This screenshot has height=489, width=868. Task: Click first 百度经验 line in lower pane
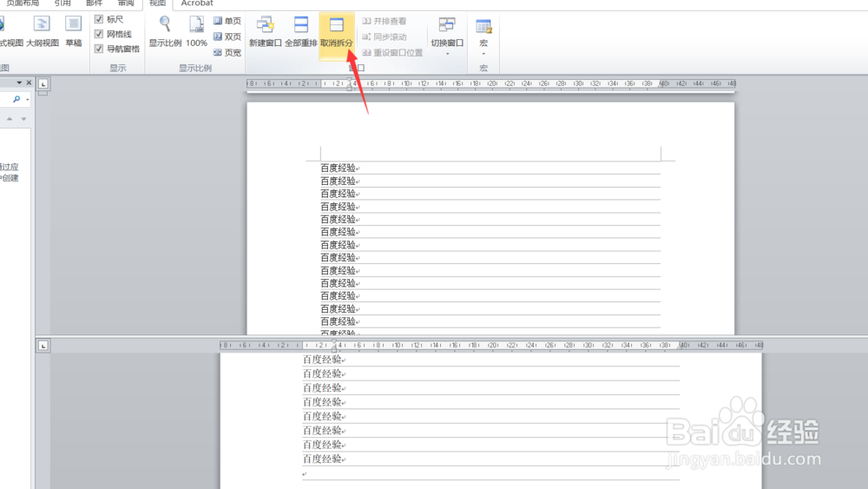coord(322,360)
